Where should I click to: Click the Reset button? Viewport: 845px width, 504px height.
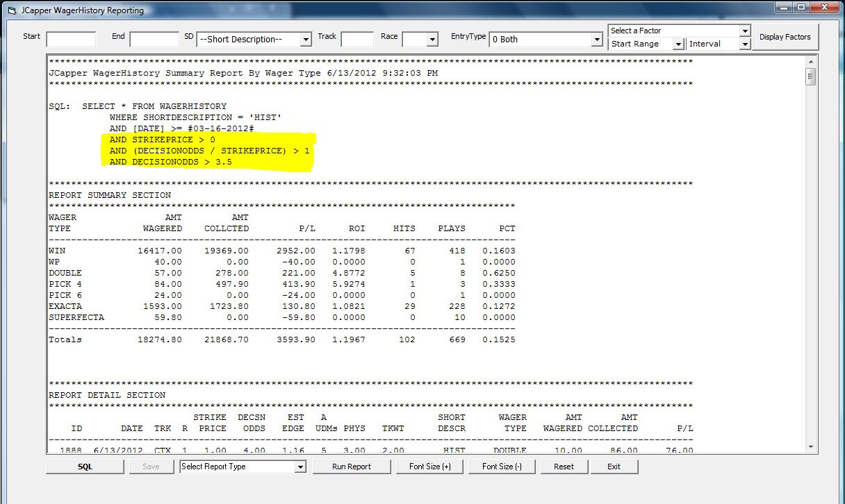click(564, 467)
